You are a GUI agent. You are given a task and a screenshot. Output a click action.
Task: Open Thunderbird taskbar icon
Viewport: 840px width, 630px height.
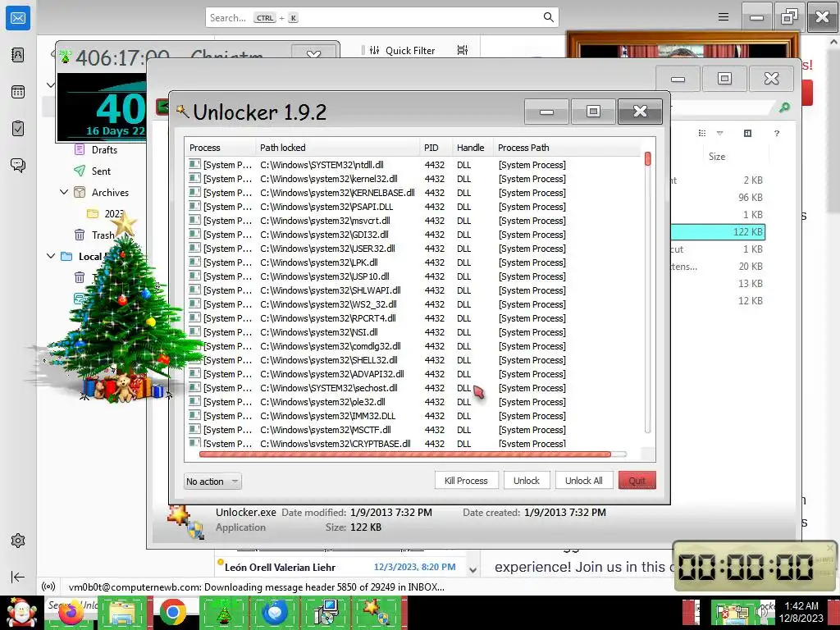pos(275,612)
